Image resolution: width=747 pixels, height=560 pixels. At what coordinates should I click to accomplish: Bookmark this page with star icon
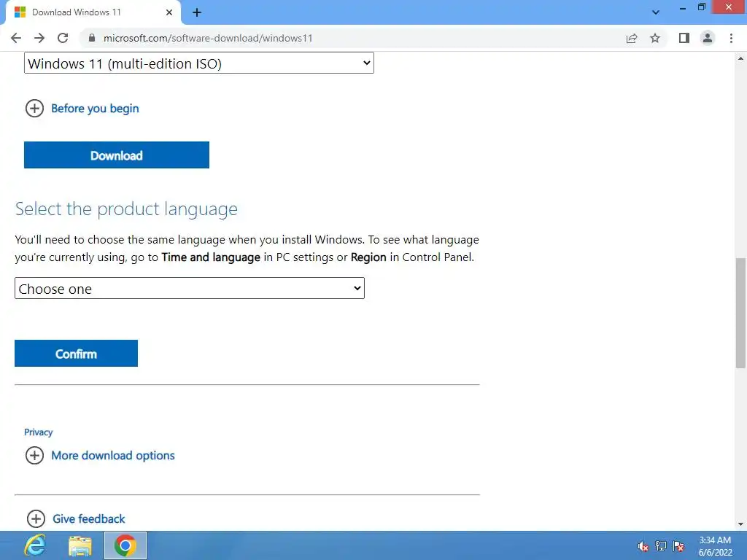[655, 38]
